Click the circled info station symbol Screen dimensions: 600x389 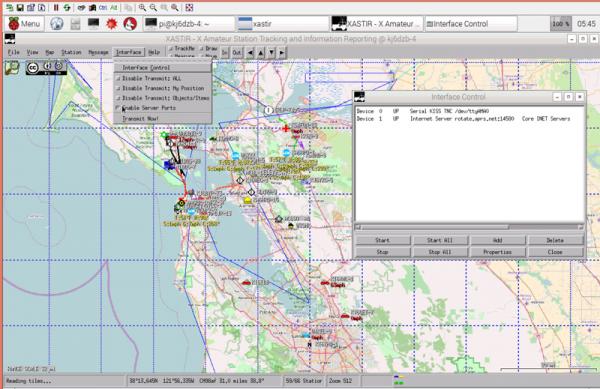[269, 111]
